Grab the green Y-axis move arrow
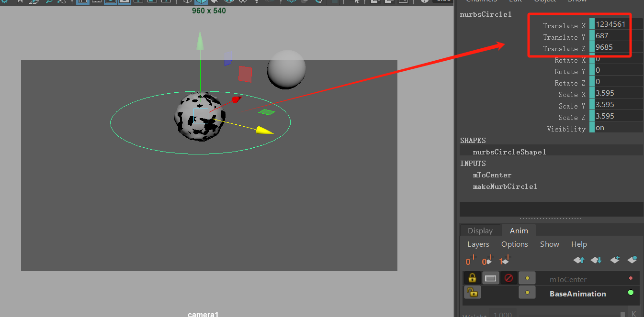Viewport: 644px width, 317px height. point(200,41)
